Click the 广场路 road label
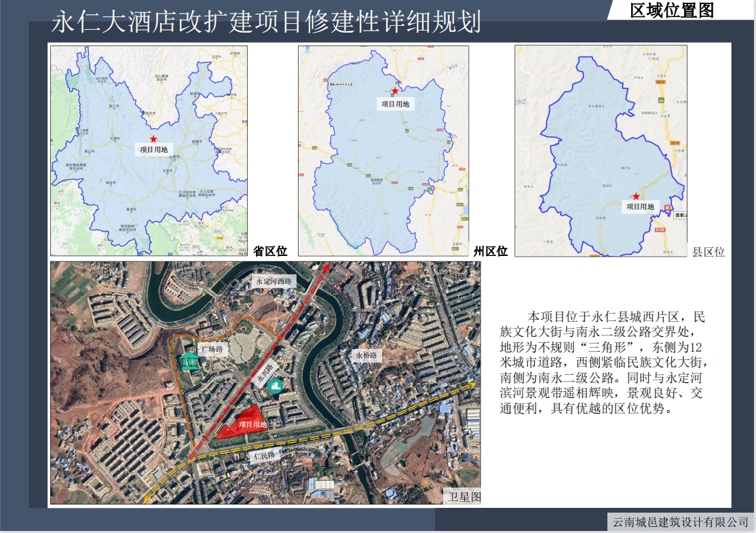Image resolution: width=756 pixels, height=533 pixels. (212, 349)
